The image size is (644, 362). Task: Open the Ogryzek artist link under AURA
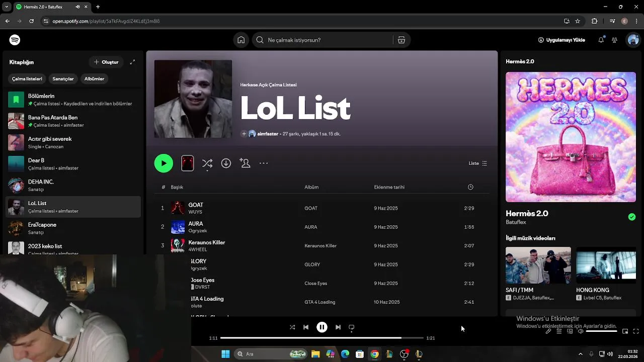click(198, 231)
